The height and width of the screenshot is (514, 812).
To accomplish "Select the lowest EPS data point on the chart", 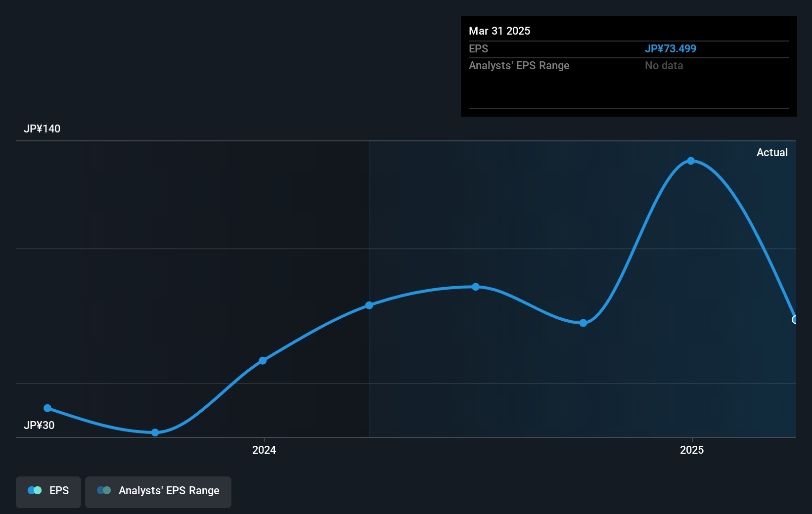I will [x=155, y=432].
